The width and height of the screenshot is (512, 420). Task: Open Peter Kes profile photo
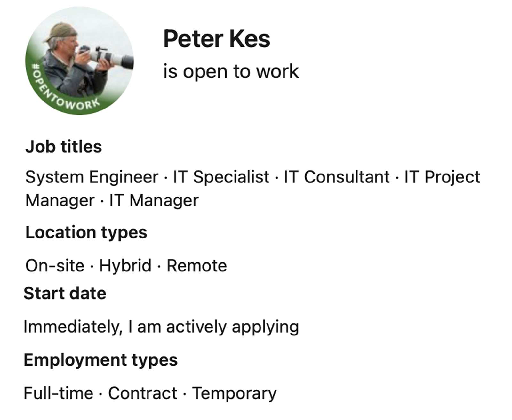[79, 61]
